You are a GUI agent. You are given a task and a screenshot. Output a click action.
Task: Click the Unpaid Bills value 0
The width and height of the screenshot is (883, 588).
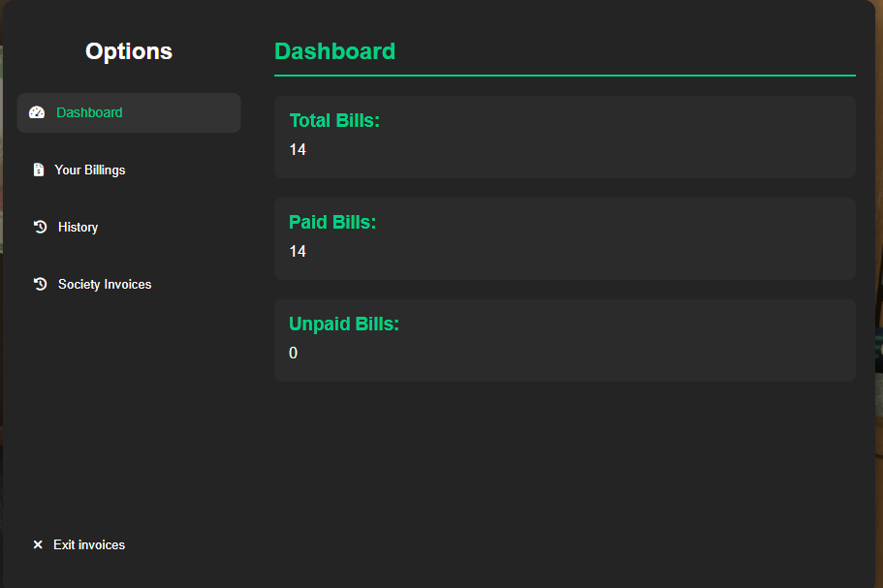click(x=294, y=354)
